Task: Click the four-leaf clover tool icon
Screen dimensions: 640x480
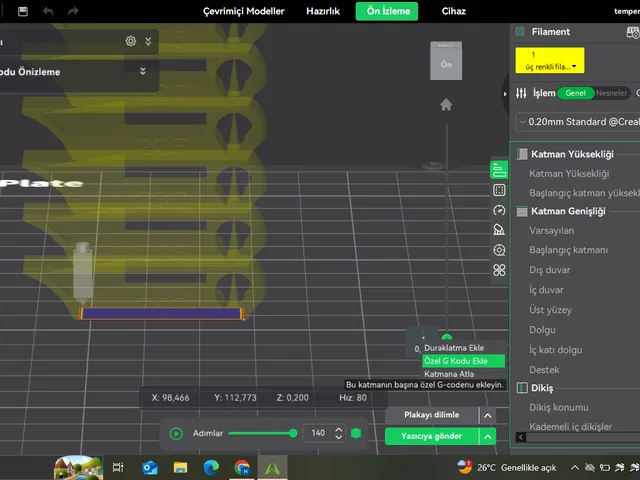Action: pyautogui.click(x=499, y=270)
